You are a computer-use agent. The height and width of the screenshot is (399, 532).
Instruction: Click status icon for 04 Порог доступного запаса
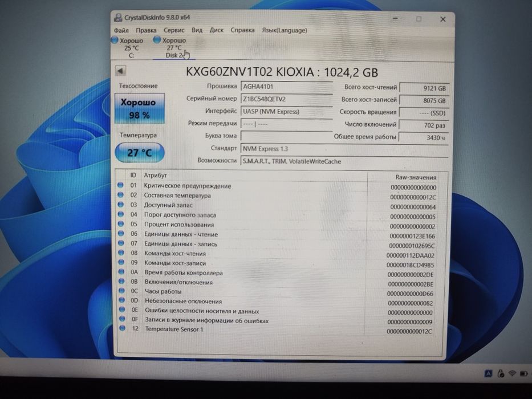121,214
